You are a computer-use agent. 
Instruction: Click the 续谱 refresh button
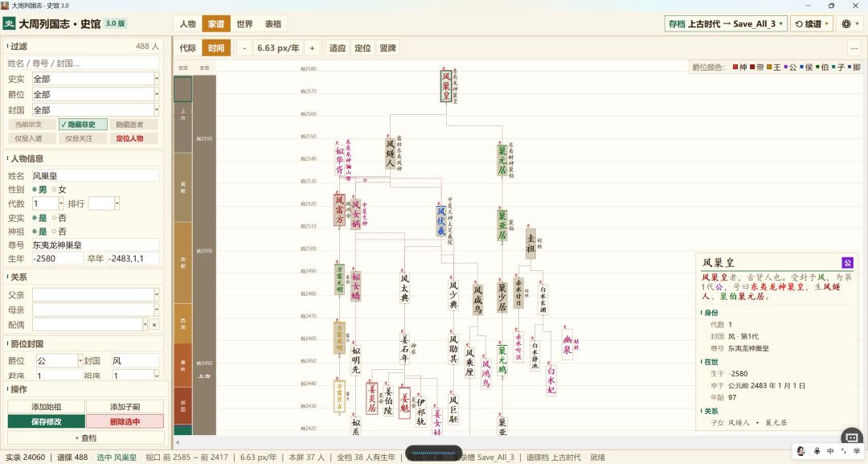coord(812,24)
